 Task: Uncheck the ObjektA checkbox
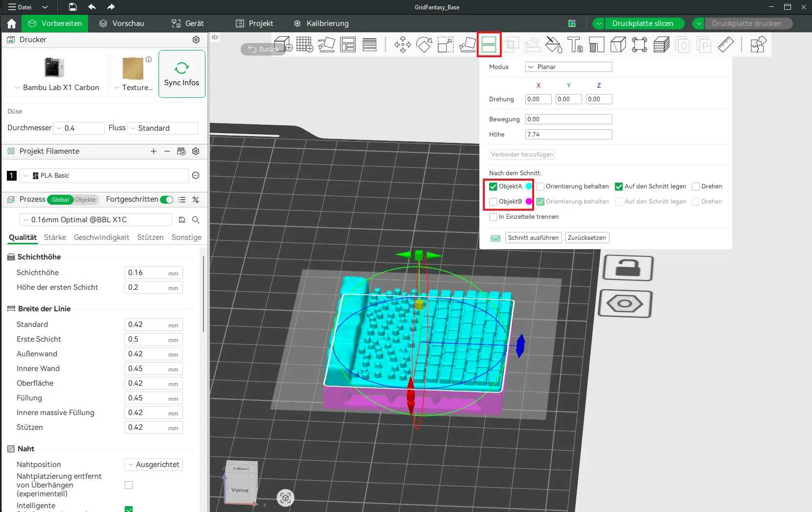[493, 186]
